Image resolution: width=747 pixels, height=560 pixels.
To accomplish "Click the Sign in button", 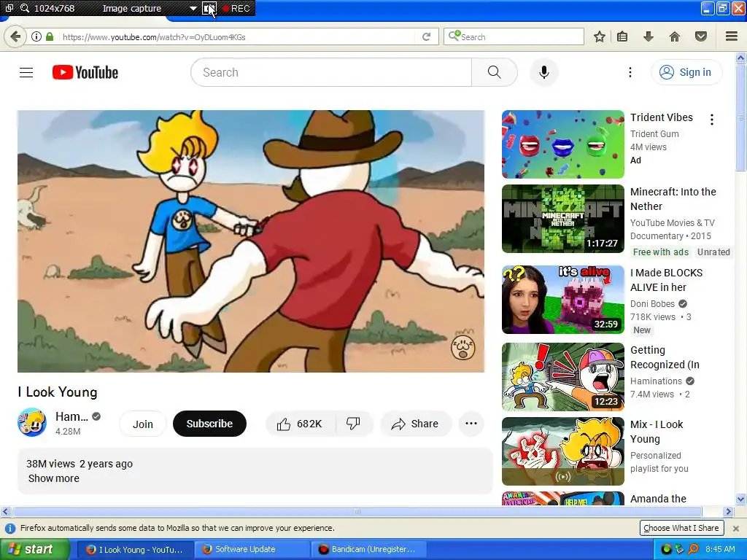I will [686, 72].
